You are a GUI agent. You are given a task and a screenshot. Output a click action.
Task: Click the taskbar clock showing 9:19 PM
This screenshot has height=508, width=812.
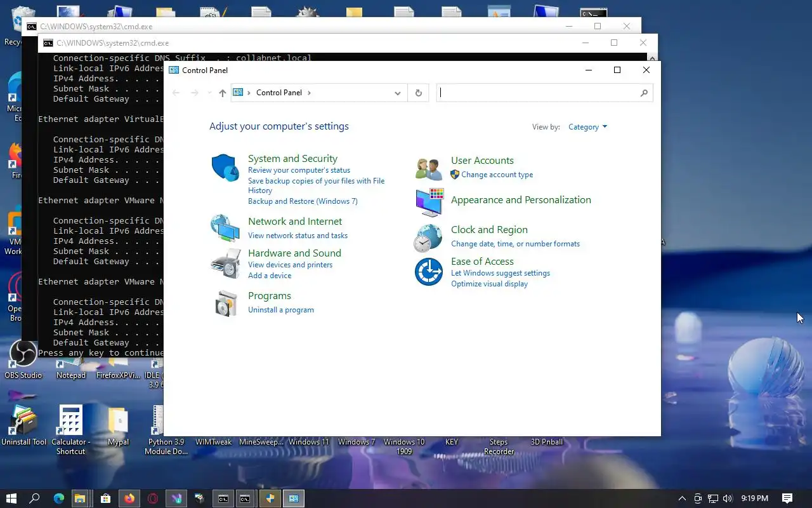click(754, 498)
